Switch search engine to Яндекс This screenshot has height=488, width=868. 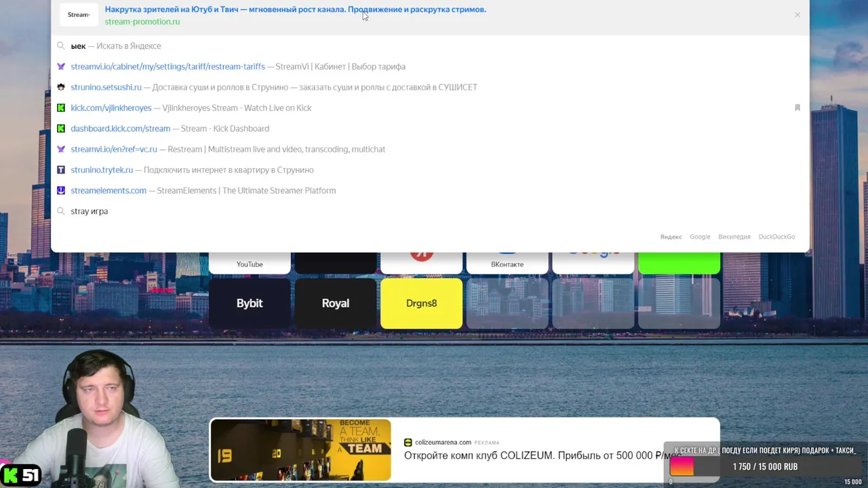point(671,237)
